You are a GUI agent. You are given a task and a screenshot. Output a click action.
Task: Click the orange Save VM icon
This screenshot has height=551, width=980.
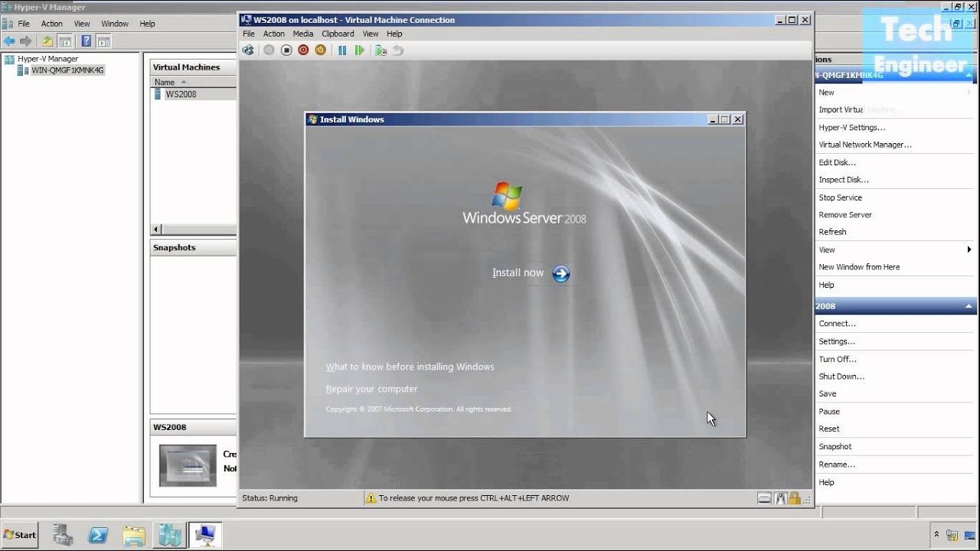click(320, 51)
